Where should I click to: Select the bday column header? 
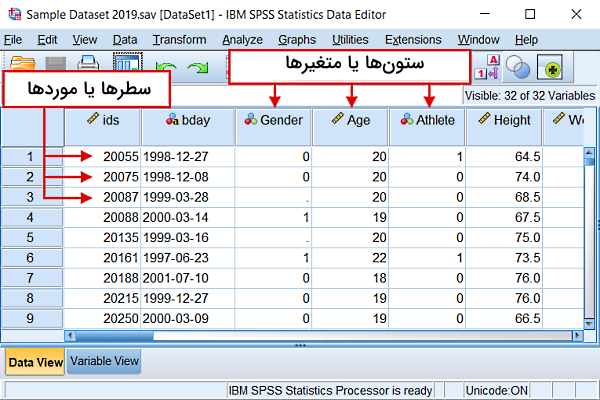(x=188, y=127)
